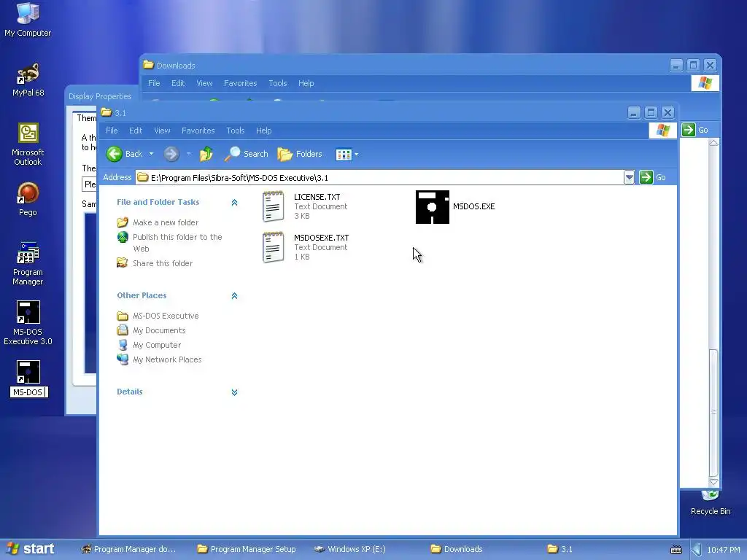
Task: Click Go button in Downloads window
Action: pyautogui.click(x=695, y=130)
